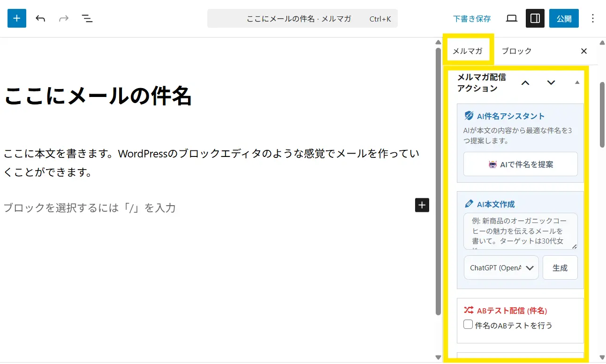Close the settings sidebar with X
The width and height of the screenshot is (606, 364).
[584, 51]
